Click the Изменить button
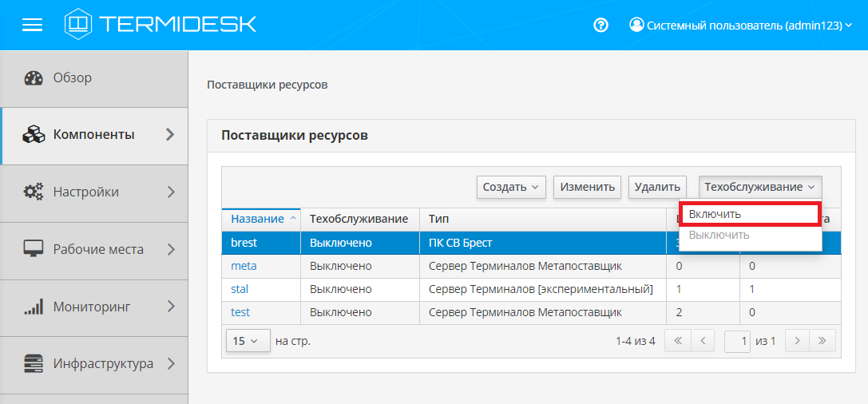868x404 pixels. (x=588, y=187)
